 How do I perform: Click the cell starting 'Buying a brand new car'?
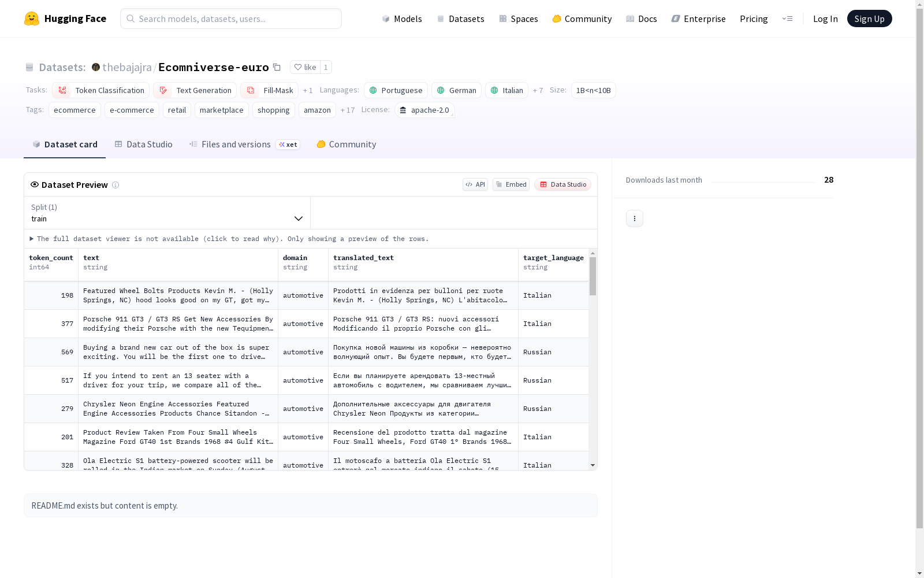pyautogui.click(x=178, y=352)
